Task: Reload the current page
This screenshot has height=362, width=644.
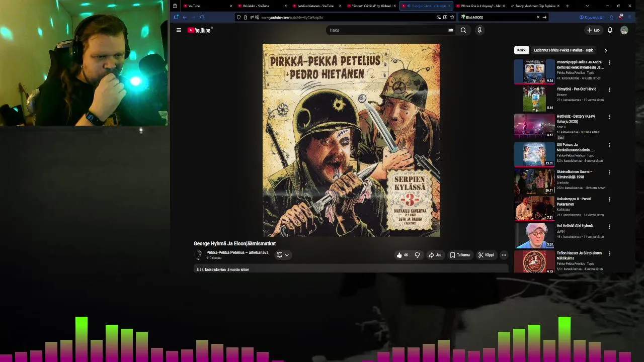Action: [x=202, y=17]
